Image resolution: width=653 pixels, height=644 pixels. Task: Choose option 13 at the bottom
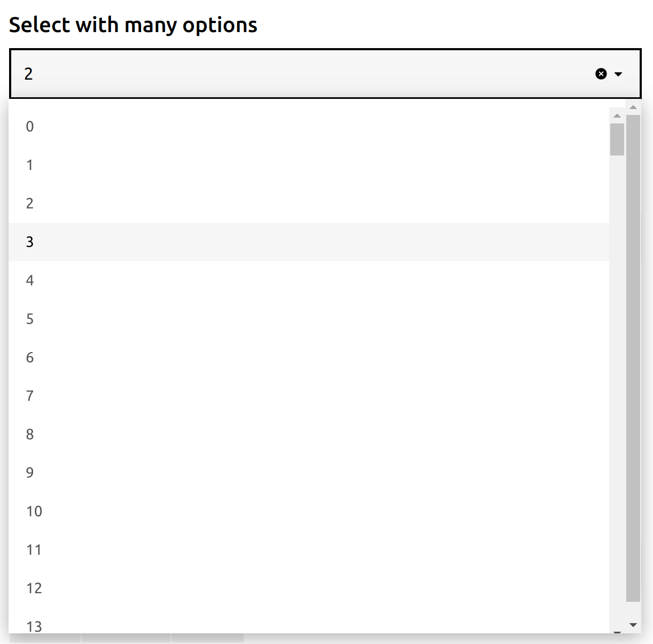(x=214, y=626)
